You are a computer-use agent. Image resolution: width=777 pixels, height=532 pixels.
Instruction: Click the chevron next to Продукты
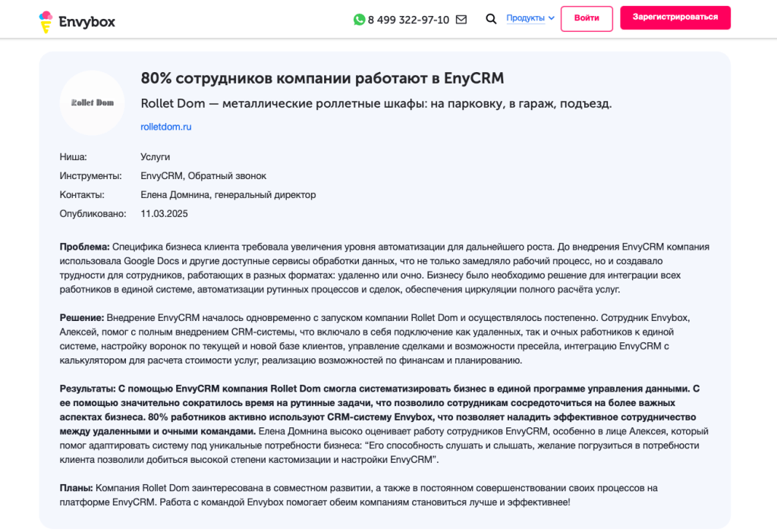tap(552, 18)
